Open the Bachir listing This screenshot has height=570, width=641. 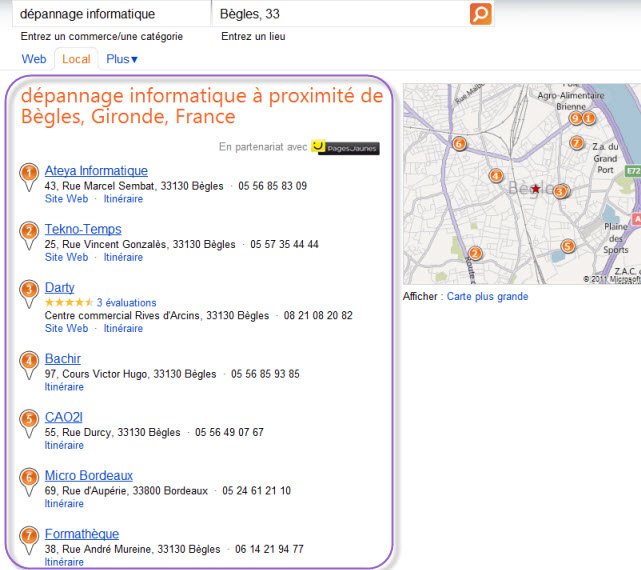63,359
